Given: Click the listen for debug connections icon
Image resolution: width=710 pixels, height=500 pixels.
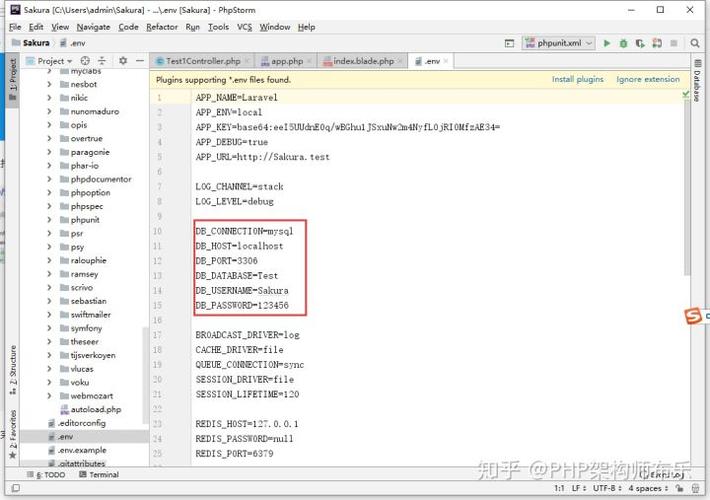Looking at the screenshot, I should [x=657, y=43].
